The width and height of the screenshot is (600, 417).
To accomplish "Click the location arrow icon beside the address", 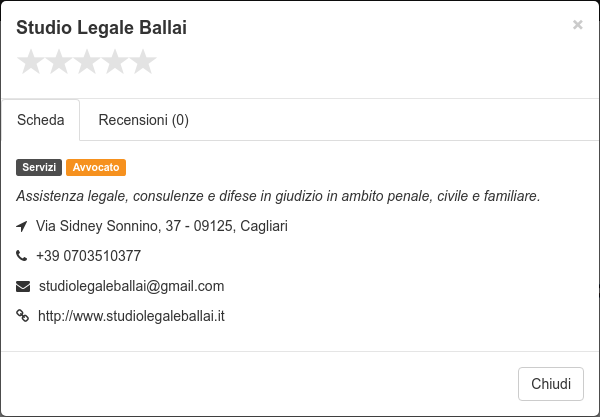I will click(22, 226).
